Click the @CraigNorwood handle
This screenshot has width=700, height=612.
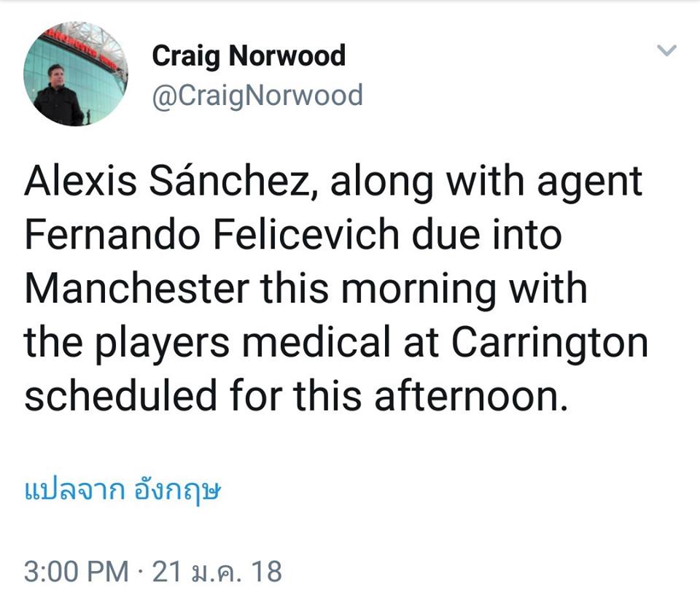pos(257,96)
